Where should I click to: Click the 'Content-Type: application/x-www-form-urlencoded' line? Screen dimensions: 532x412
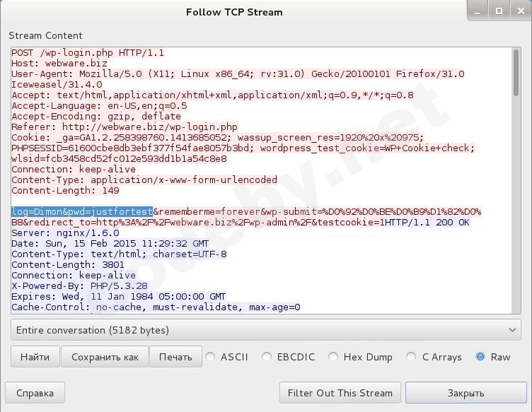coord(144,179)
